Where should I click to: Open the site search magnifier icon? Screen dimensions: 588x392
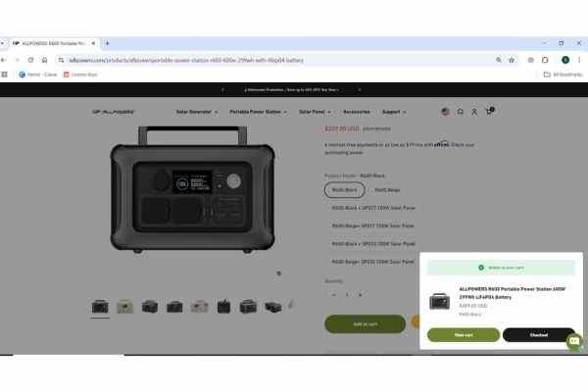click(x=461, y=112)
